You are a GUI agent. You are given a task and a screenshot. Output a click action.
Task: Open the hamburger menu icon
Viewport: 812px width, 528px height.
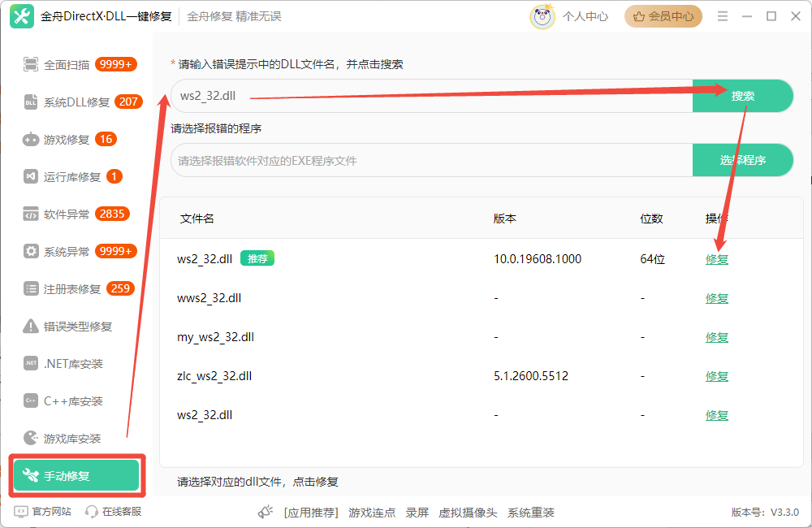point(723,16)
